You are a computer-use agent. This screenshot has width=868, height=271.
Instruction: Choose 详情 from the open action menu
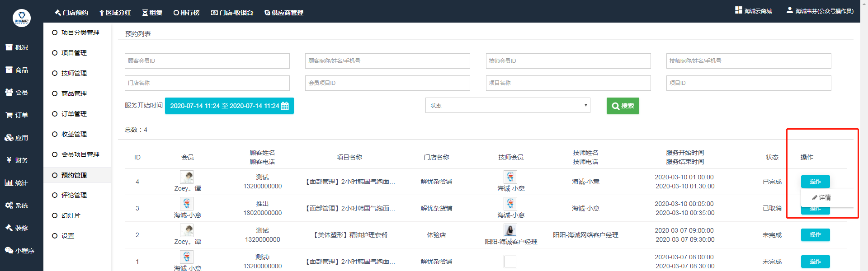click(x=821, y=197)
